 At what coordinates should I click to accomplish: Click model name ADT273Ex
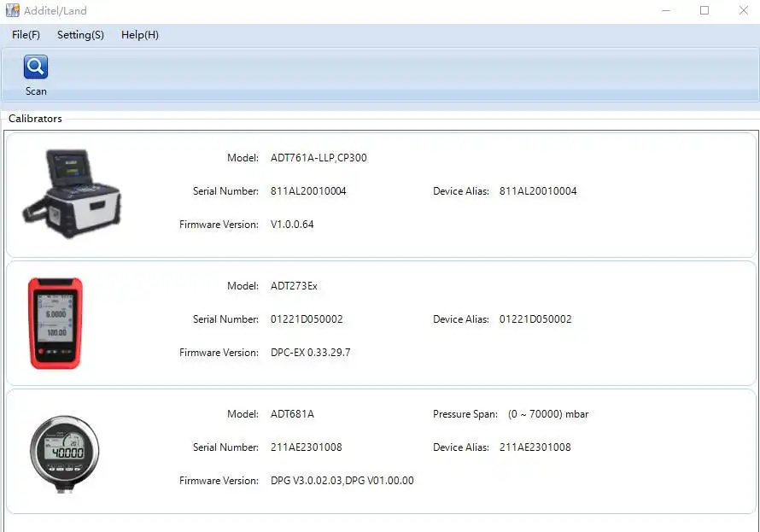pyautogui.click(x=294, y=286)
